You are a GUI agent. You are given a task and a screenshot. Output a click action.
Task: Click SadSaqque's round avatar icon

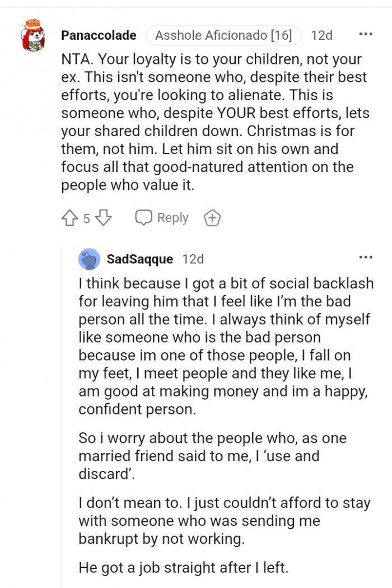coord(90,259)
